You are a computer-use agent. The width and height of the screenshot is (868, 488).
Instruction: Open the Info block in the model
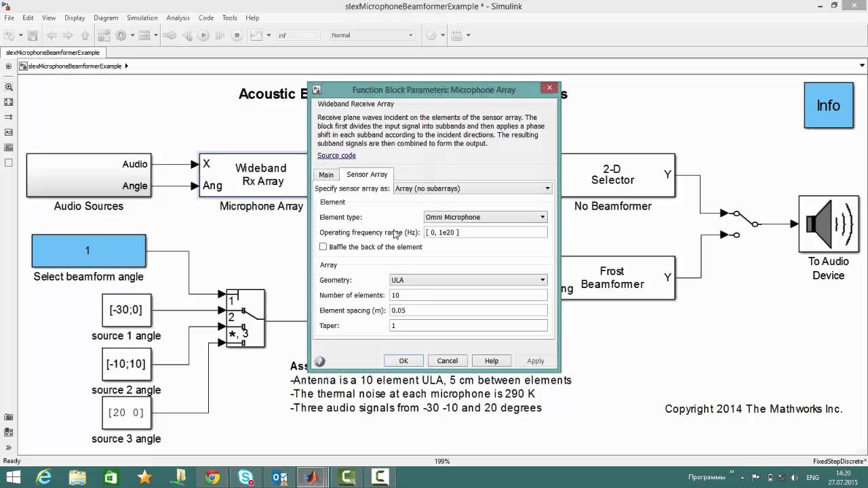[829, 105]
